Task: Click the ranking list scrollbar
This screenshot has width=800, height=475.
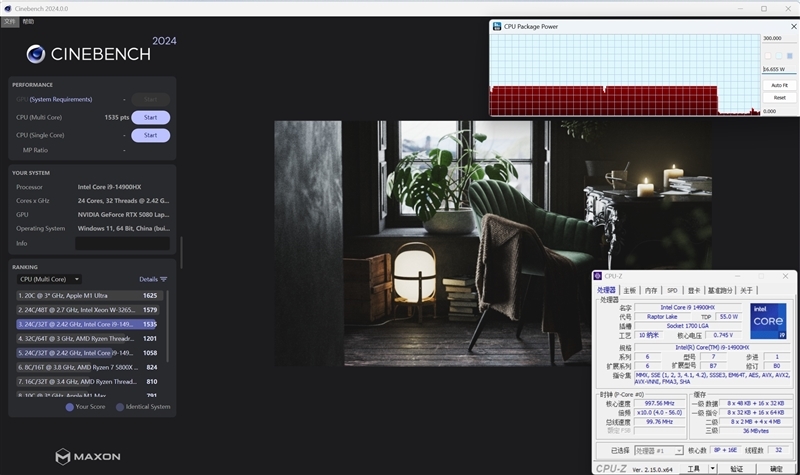Action: click(167, 327)
